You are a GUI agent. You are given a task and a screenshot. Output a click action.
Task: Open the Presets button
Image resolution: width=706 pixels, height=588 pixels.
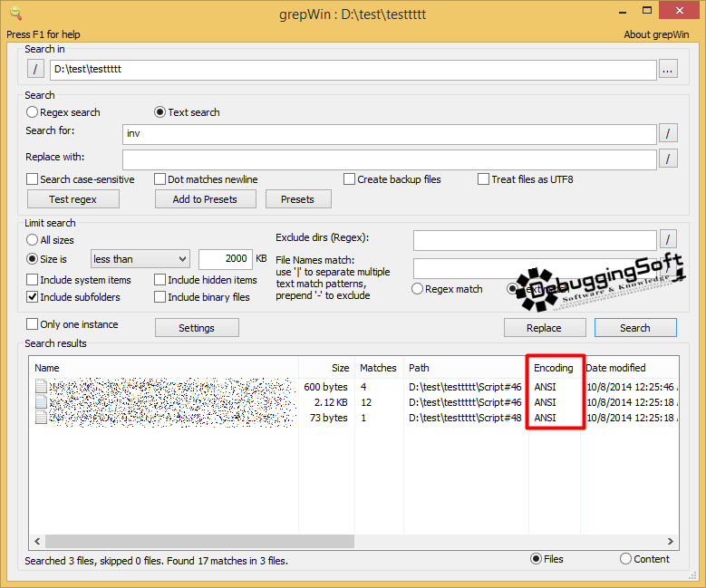point(298,199)
